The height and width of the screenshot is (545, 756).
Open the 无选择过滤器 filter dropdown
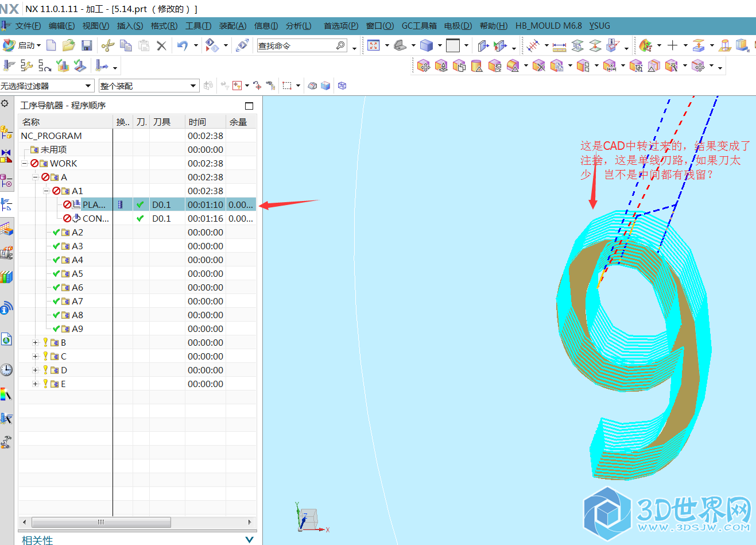click(x=88, y=86)
